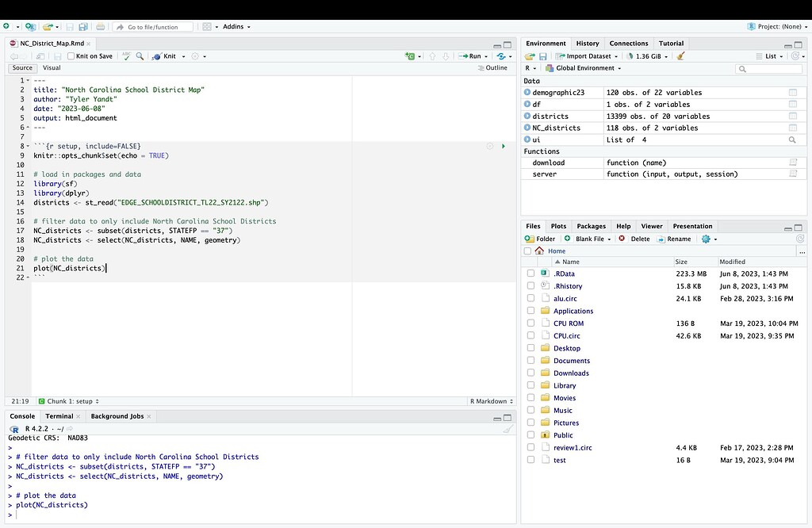Click the Load workspace folder icon in Environment
812x528 pixels.
click(x=529, y=56)
